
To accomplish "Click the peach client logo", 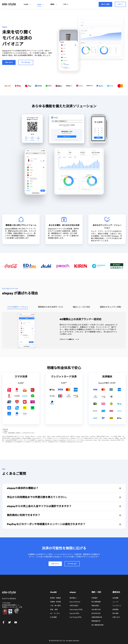I will (63, 266).
